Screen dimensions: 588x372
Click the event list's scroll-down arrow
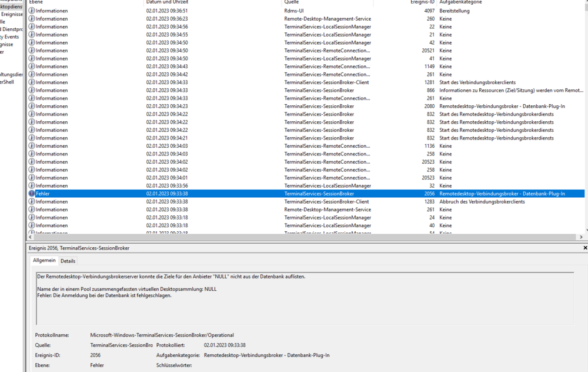[x=585, y=230]
